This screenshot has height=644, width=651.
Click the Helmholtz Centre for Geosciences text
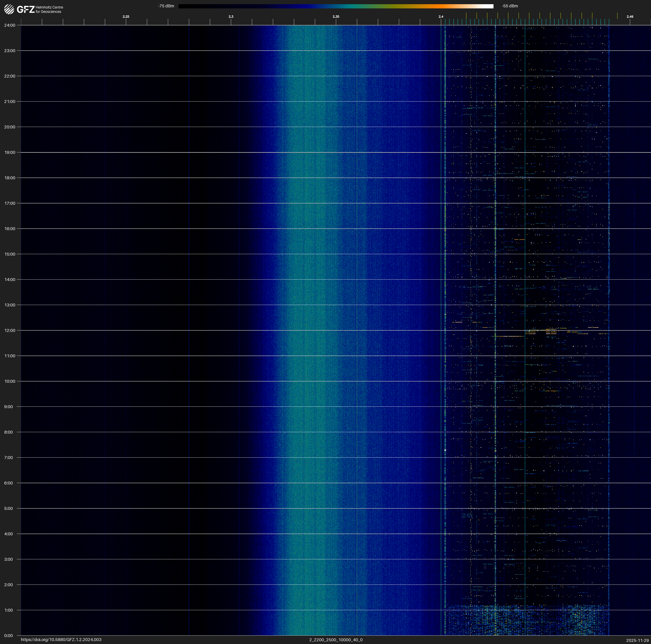coord(49,9)
